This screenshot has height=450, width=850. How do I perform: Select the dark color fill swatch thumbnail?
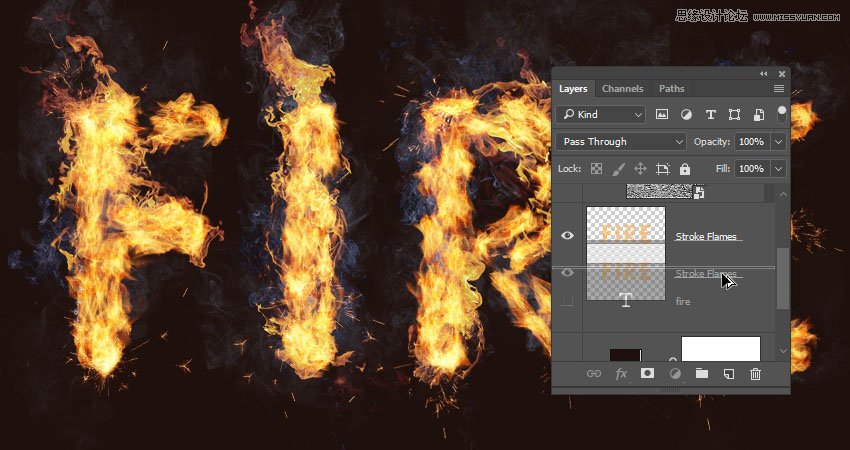(x=625, y=354)
